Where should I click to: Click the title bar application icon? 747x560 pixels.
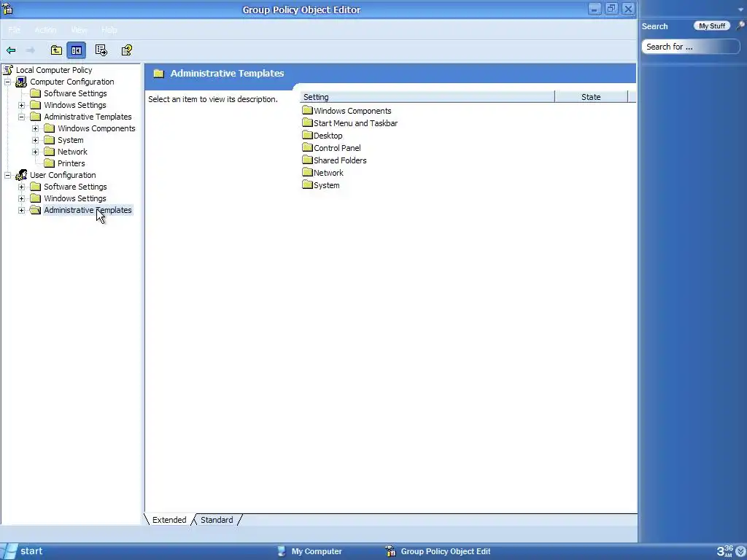[x=7, y=9]
